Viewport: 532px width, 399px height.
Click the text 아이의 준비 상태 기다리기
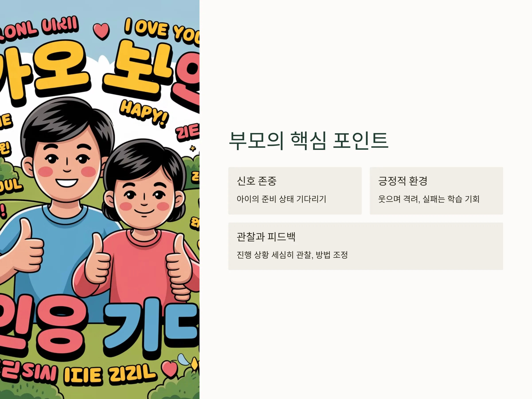281,199
